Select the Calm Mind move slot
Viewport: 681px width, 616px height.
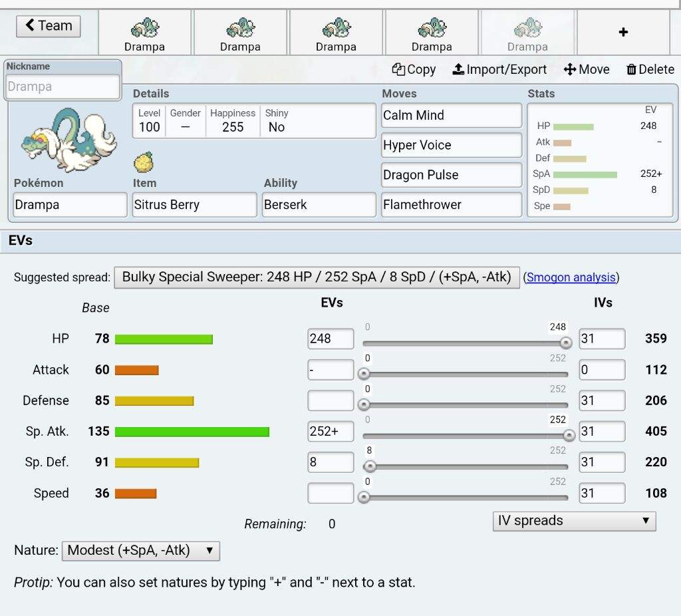pos(452,116)
